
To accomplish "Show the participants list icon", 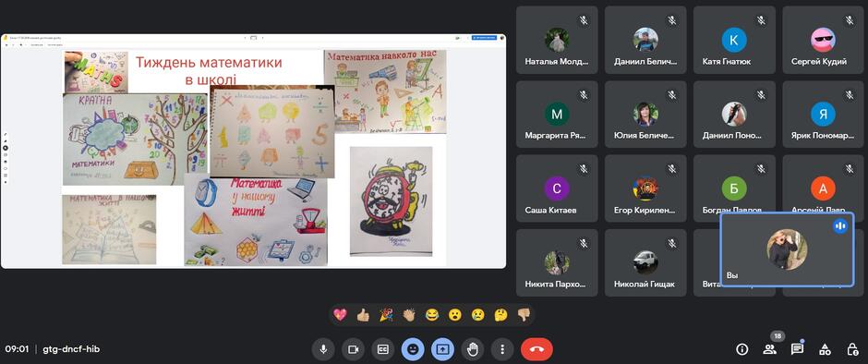I will [769, 349].
